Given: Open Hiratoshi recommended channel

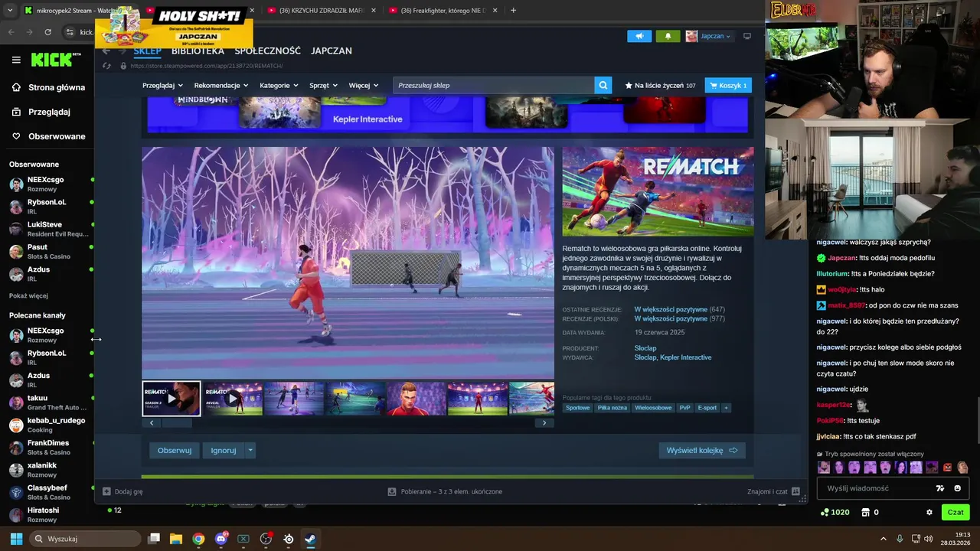Looking at the screenshot, I should 47,514.
